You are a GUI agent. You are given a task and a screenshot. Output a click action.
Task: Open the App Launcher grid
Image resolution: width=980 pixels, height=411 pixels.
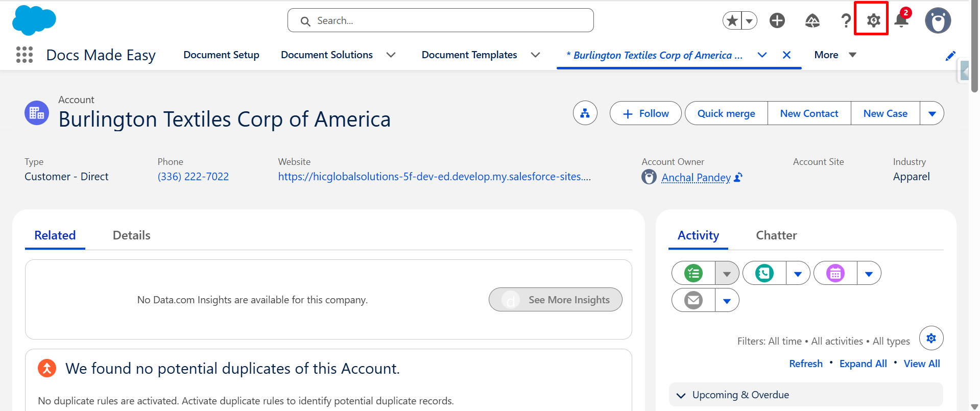[25, 55]
